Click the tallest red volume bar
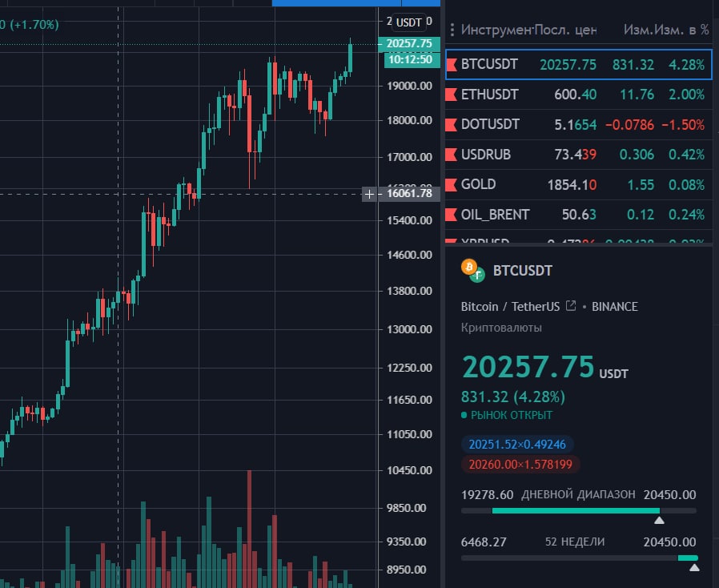The width and height of the screenshot is (719, 588). 250,527
